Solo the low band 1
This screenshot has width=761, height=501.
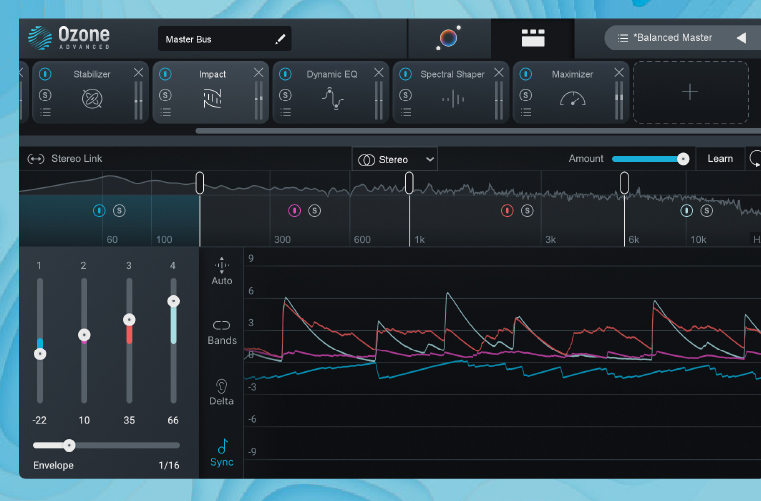[119, 211]
